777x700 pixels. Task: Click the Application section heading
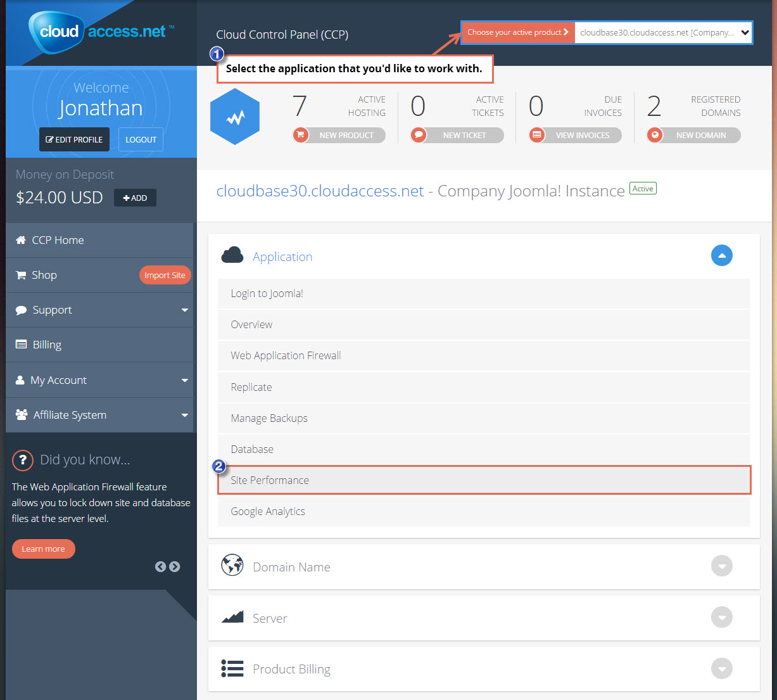tap(282, 257)
